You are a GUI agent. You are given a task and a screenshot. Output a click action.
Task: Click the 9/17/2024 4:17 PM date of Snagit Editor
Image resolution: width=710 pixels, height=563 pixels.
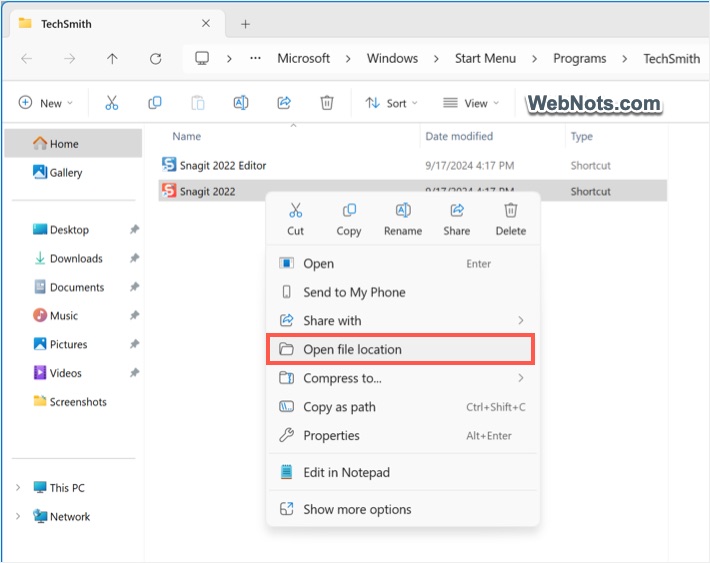tap(470, 165)
